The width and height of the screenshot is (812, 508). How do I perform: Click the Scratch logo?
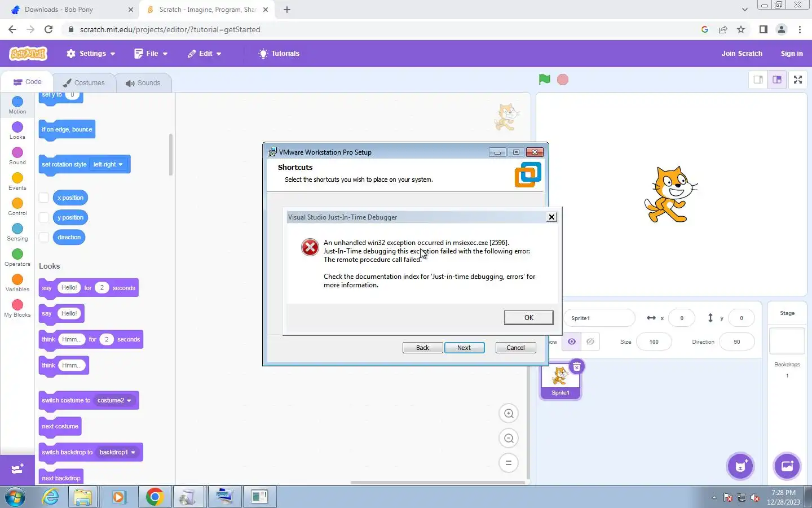pos(28,54)
